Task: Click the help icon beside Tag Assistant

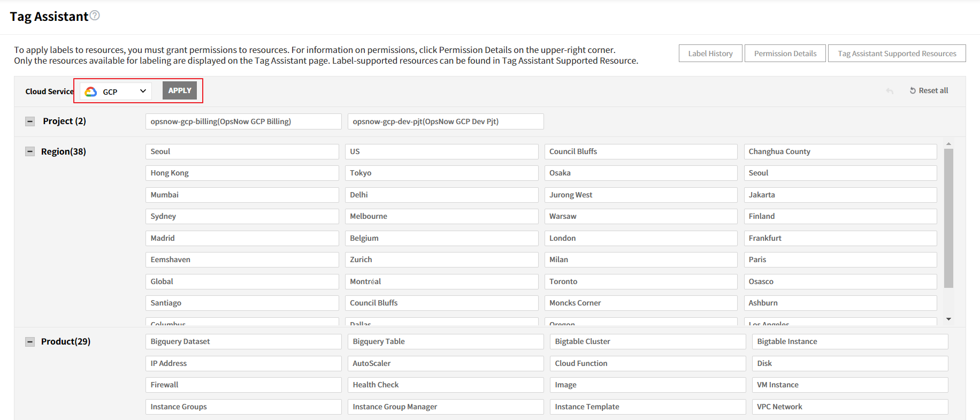Action: tap(95, 16)
